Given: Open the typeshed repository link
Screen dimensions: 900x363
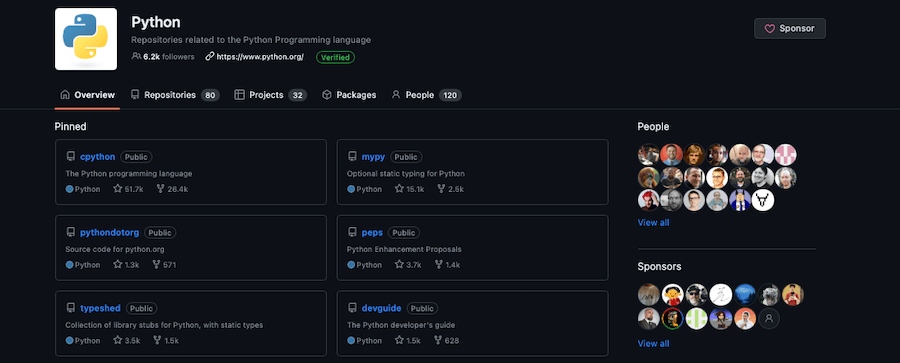Looking at the screenshot, I should (100, 308).
